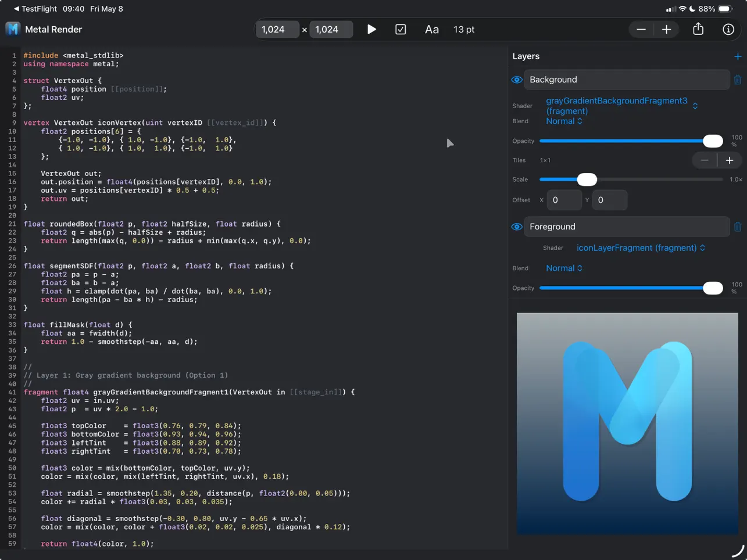Click the 1.0× Scale value
Viewport: 747px width, 560px height.
coord(736,180)
